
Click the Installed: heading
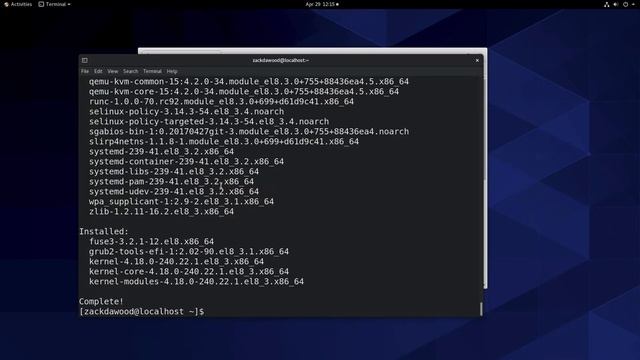point(104,231)
